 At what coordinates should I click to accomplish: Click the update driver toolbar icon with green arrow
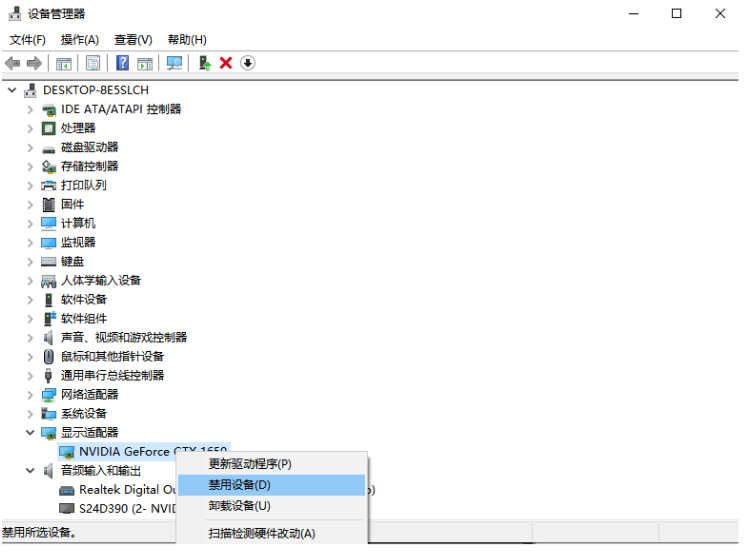[204, 63]
